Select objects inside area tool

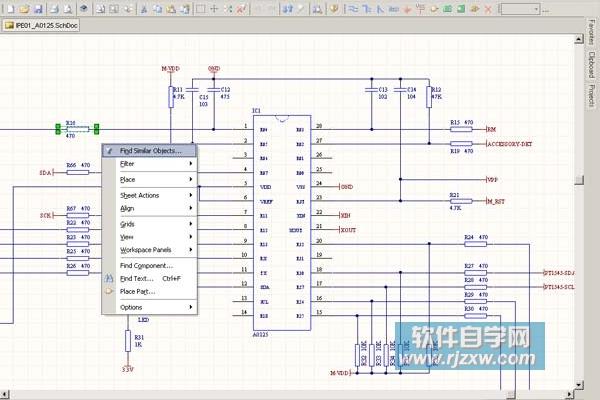(x=201, y=8)
